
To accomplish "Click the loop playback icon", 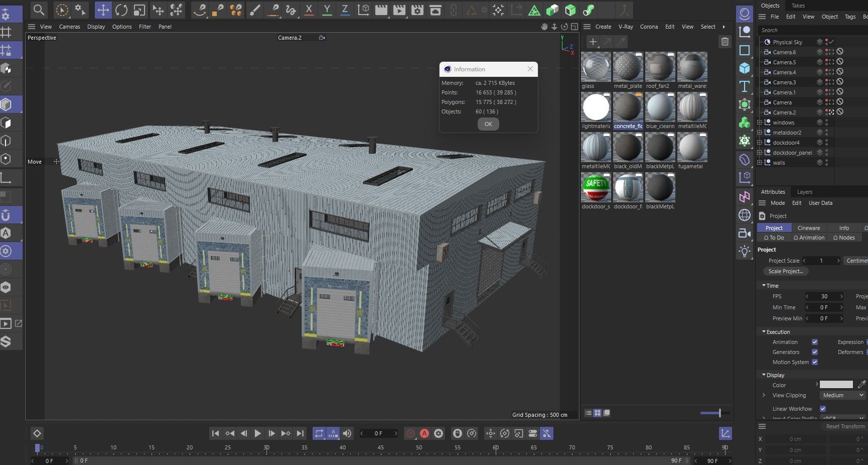I will click(319, 433).
